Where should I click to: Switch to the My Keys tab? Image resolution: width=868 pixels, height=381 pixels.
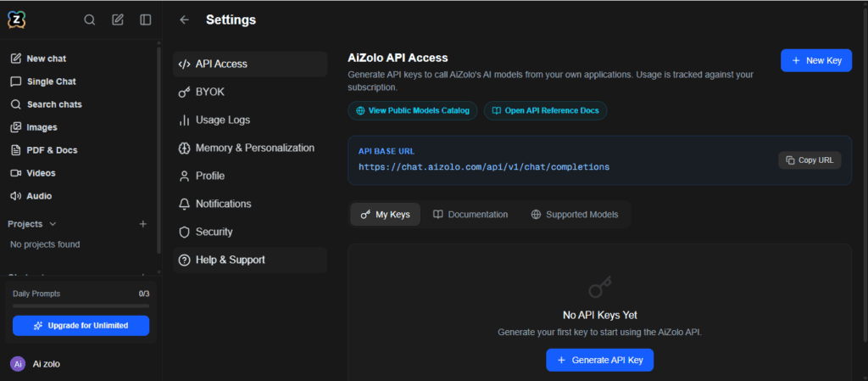[386, 215]
